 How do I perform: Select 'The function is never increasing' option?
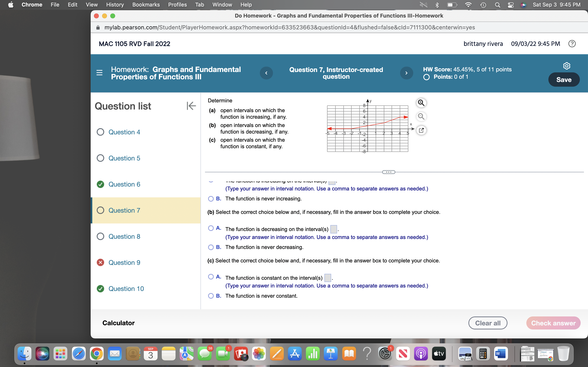pos(211,199)
